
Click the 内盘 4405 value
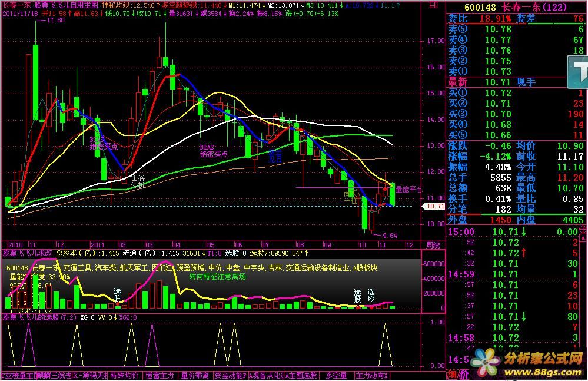coord(573,220)
